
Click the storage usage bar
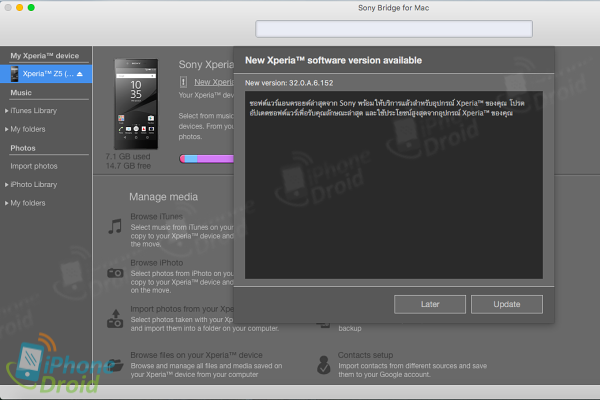[x=207, y=159]
